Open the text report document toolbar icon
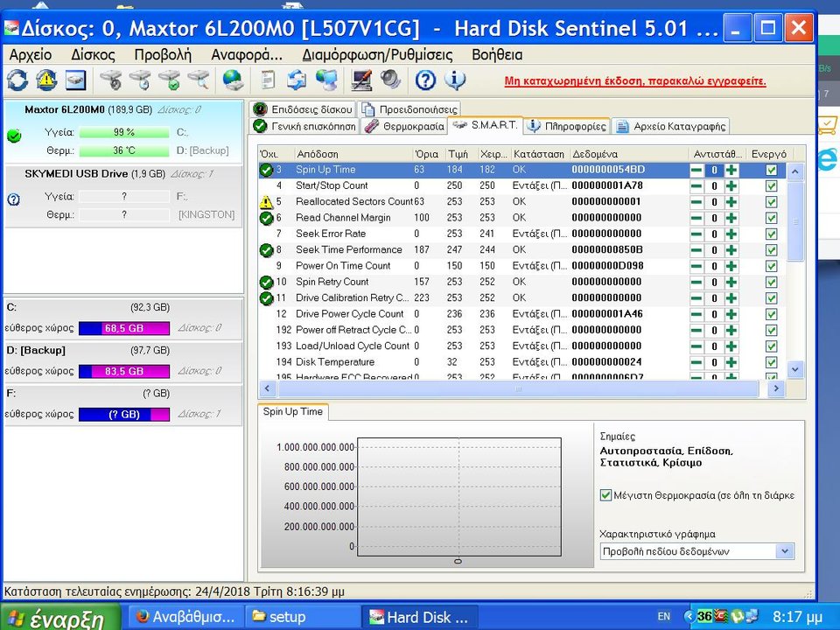 click(268, 80)
